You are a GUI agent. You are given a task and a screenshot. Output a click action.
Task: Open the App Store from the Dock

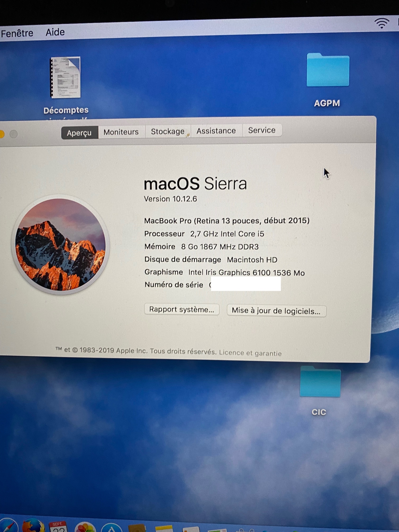[111, 527]
